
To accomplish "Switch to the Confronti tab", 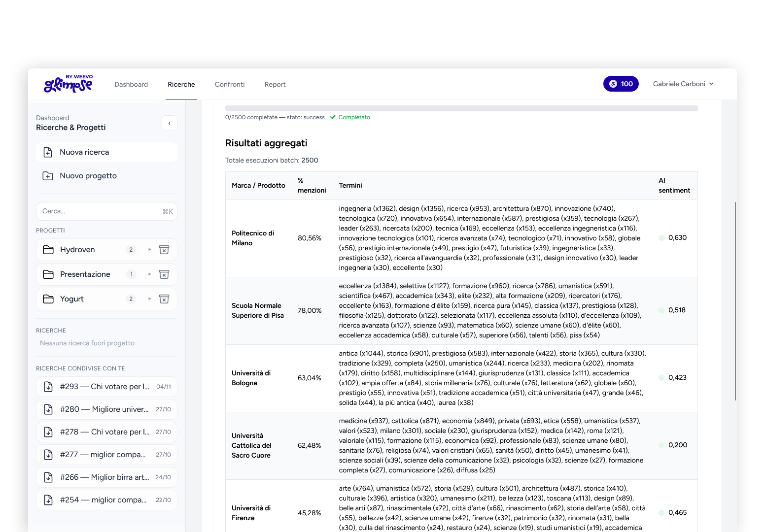I will [x=229, y=84].
